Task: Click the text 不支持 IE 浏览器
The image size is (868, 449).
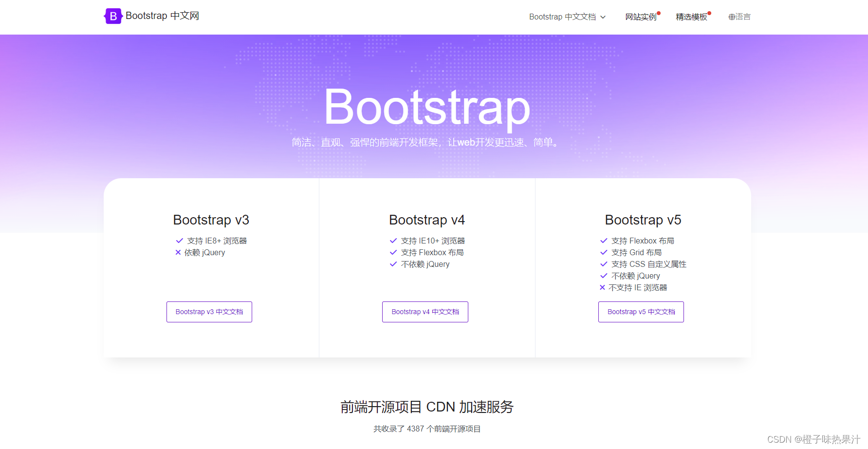Action: click(x=638, y=287)
